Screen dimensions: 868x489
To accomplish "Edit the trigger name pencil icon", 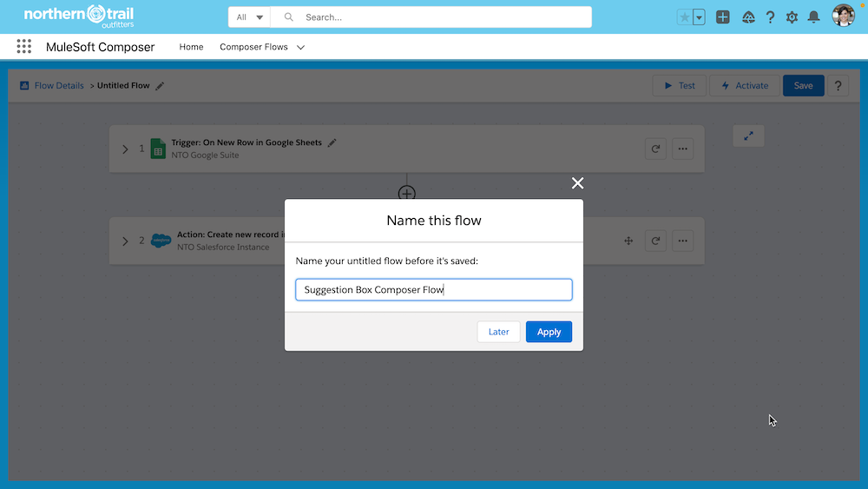I will point(332,143).
